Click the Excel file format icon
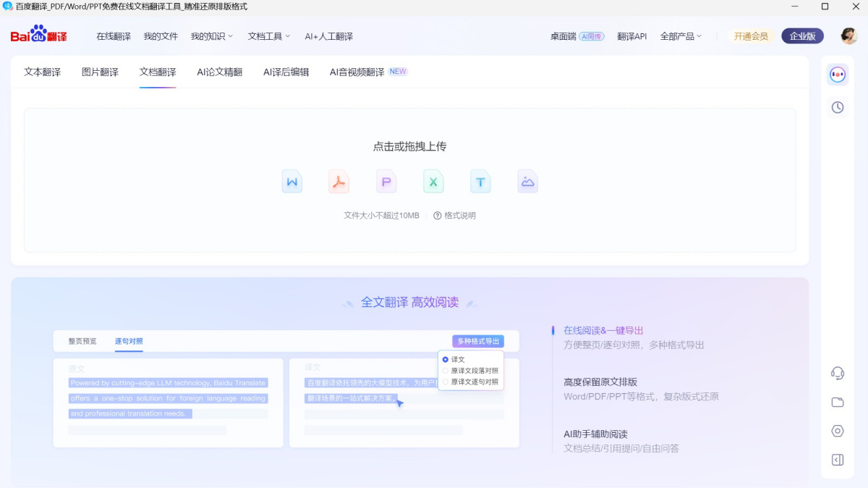This screenshot has height=488, width=868. click(x=433, y=181)
